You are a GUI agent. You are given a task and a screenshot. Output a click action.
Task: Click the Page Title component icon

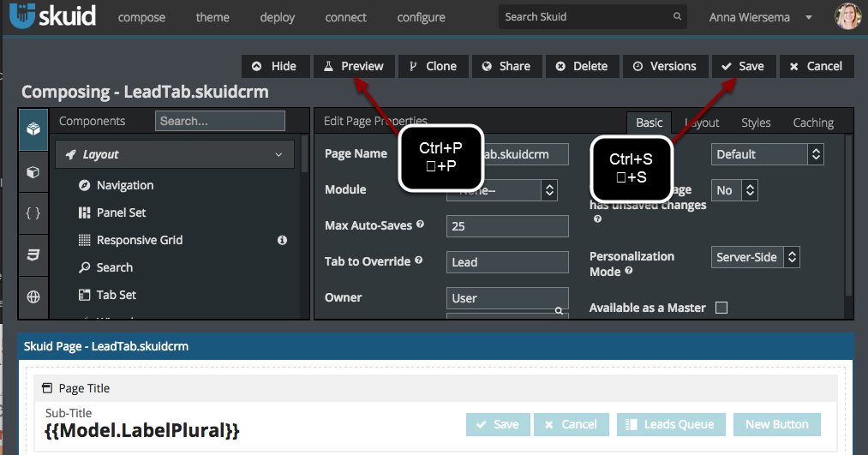click(48, 388)
